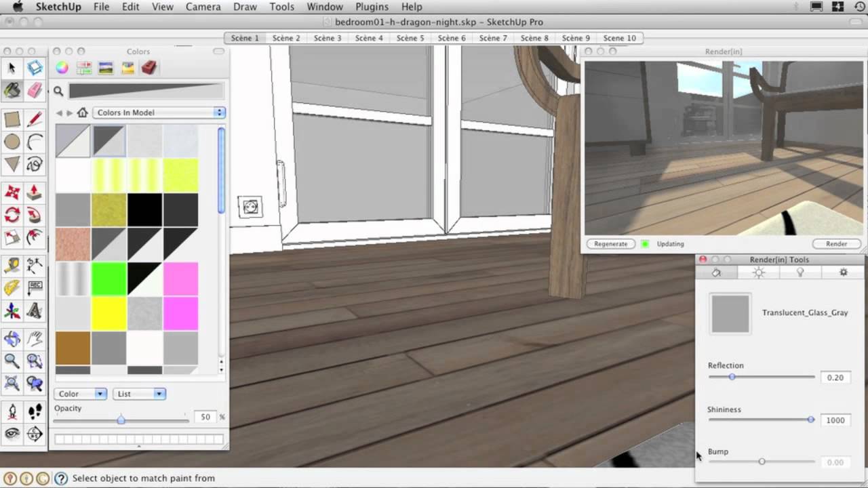Activate the Paint Bucket tool
The image size is (868, 488).
(12, 90)
